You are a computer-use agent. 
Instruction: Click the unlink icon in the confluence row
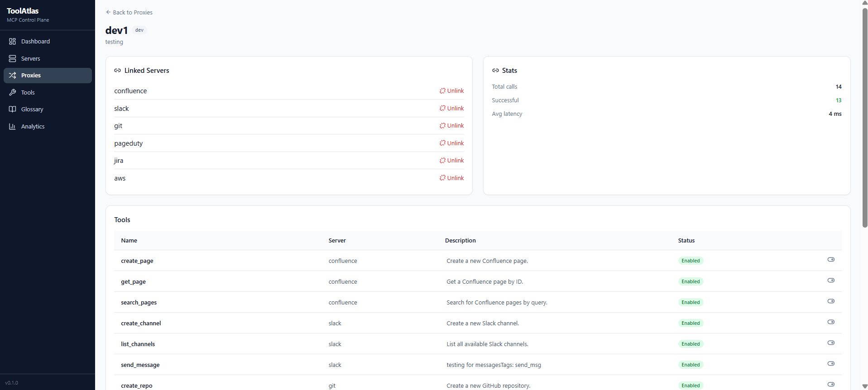click(x=442, y=90)
